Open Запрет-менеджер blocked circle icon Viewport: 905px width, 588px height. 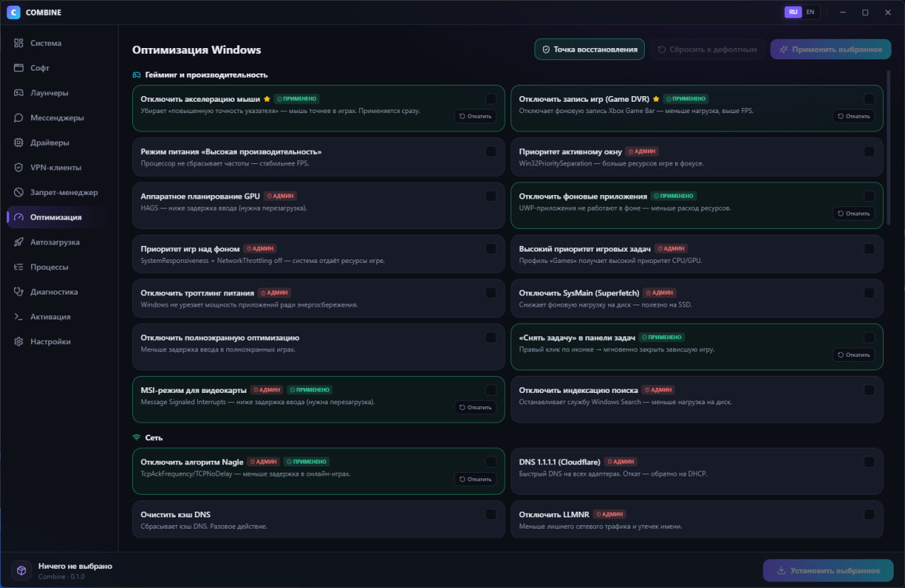[18, 192]
